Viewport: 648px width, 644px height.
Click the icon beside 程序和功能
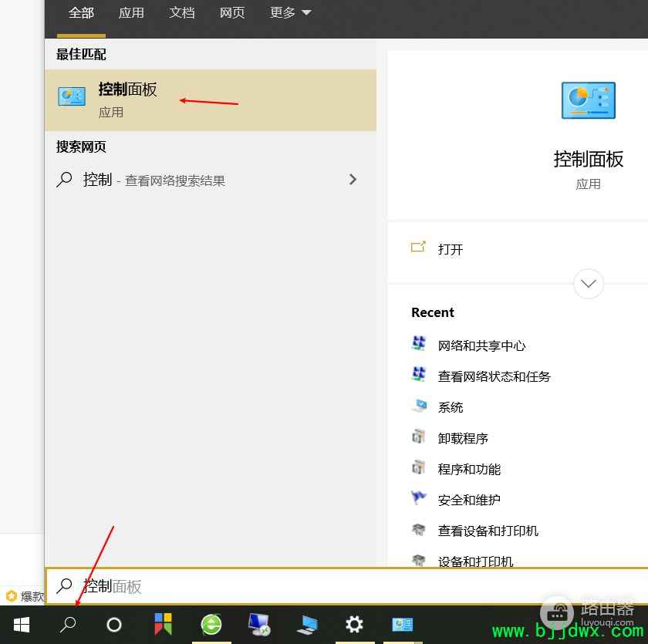coord(418,467)
